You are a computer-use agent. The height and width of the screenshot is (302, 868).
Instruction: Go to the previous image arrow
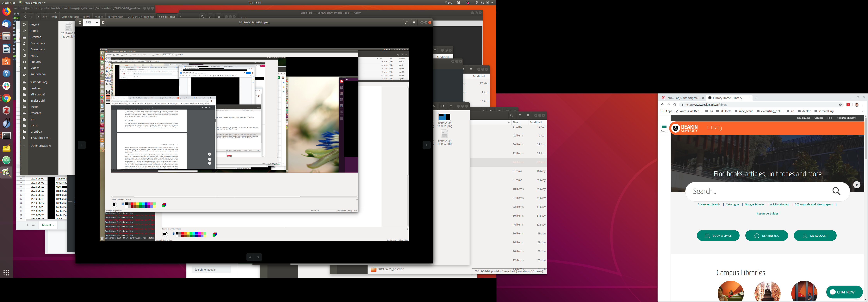coord(82,145)
